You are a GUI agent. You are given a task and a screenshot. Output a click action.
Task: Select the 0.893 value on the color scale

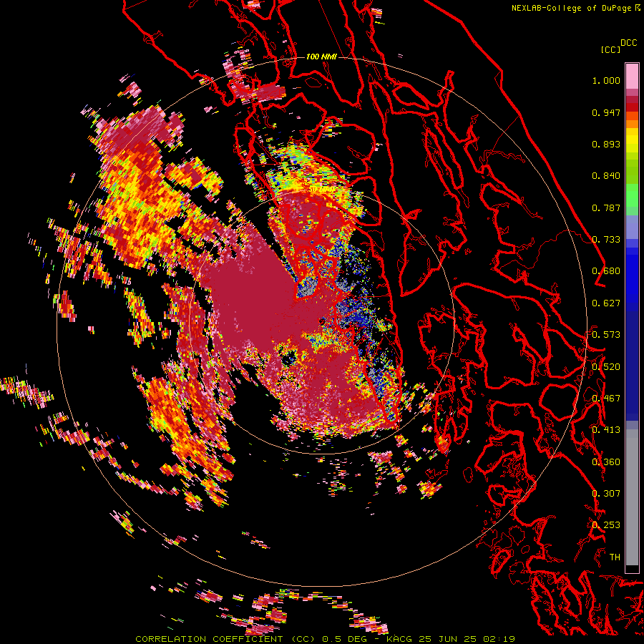(x=606, y=144)
